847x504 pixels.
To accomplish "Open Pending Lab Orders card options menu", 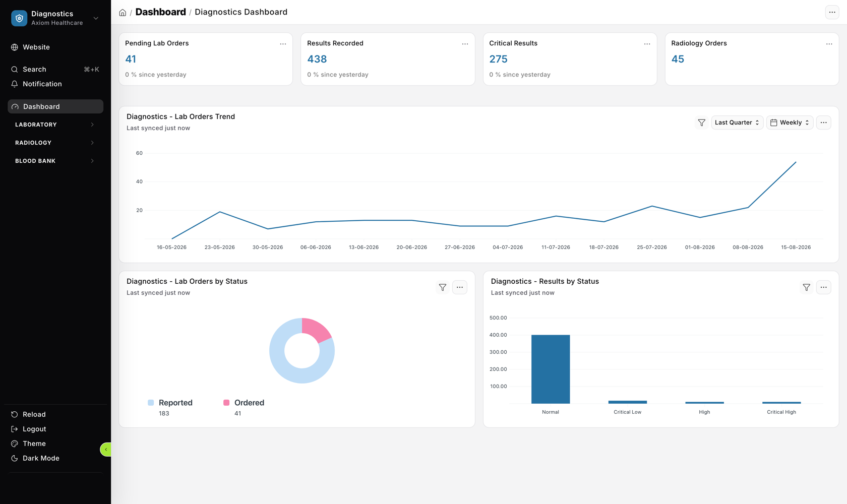I will pos(283,44).
